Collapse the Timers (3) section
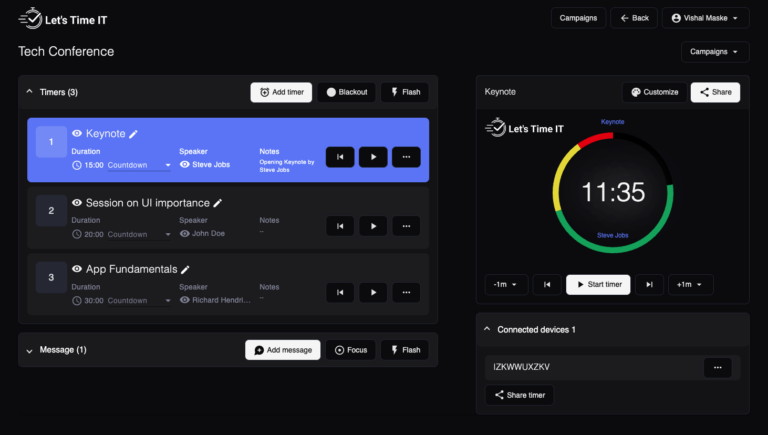 click(x=29, y=92)
